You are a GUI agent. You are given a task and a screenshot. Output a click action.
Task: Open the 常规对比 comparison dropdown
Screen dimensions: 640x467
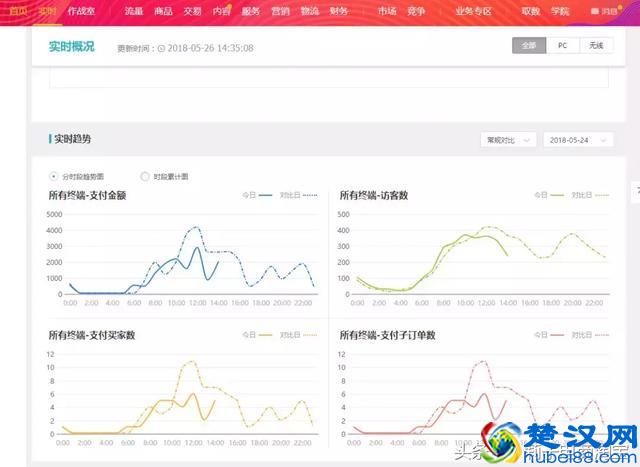click(x=508, y=140)
